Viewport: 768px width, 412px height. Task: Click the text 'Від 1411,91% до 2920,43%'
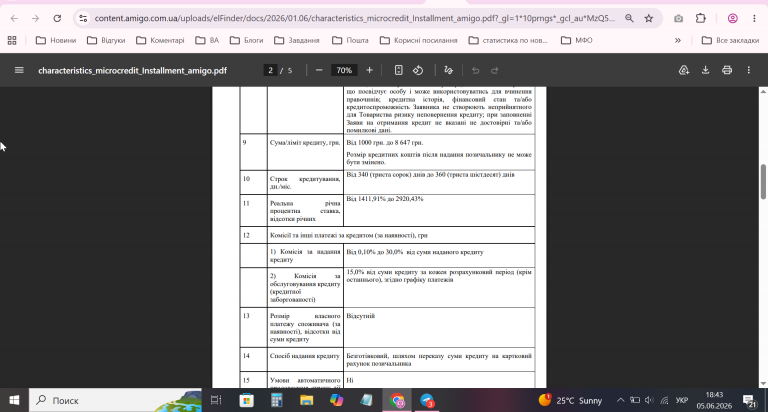click(x=384, y=199)
